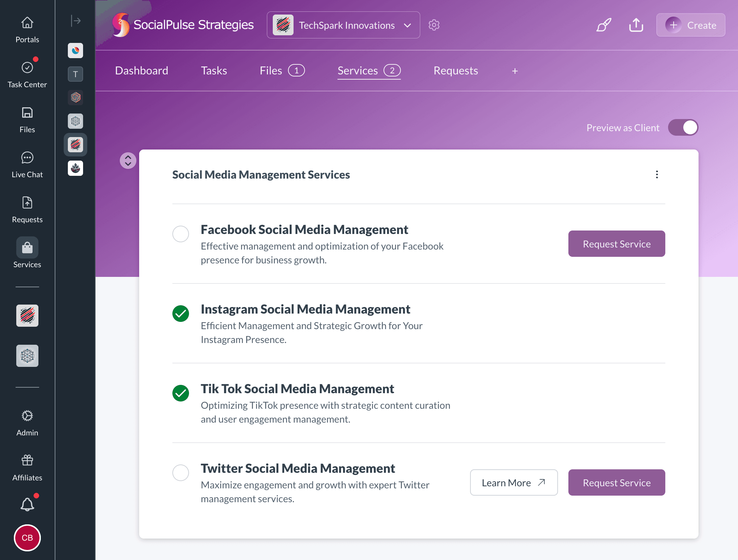Open Live Chat
The image size is (738, 560).
coord(27,163)
